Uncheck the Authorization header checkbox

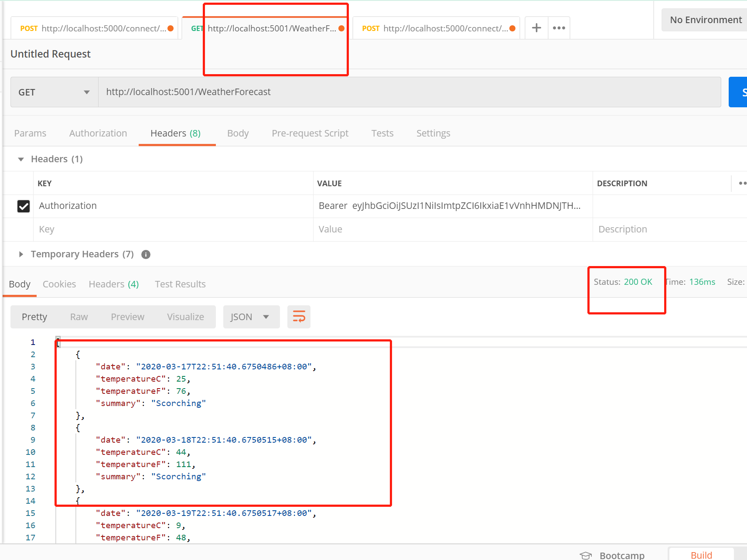24,206
